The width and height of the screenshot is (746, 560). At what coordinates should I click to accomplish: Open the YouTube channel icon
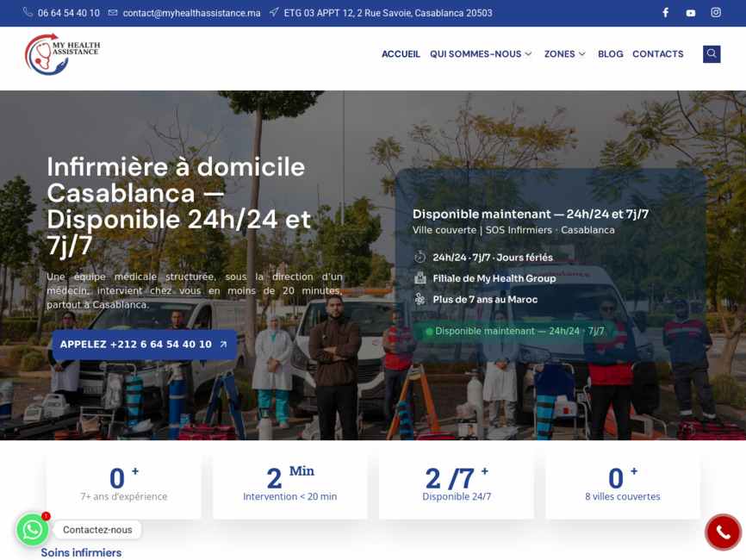691,13
